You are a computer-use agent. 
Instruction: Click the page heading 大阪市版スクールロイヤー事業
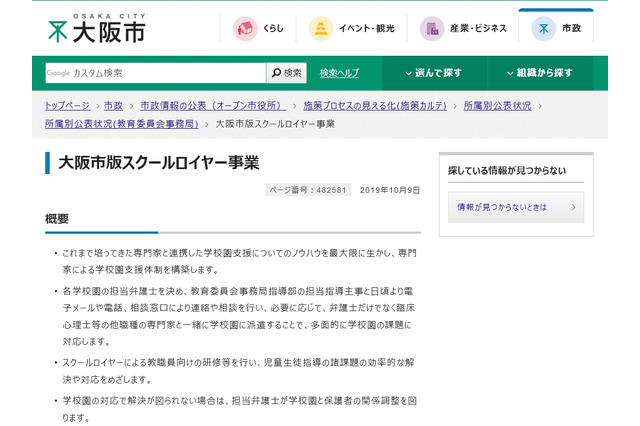pyautogui.click(x=159, y=163)
